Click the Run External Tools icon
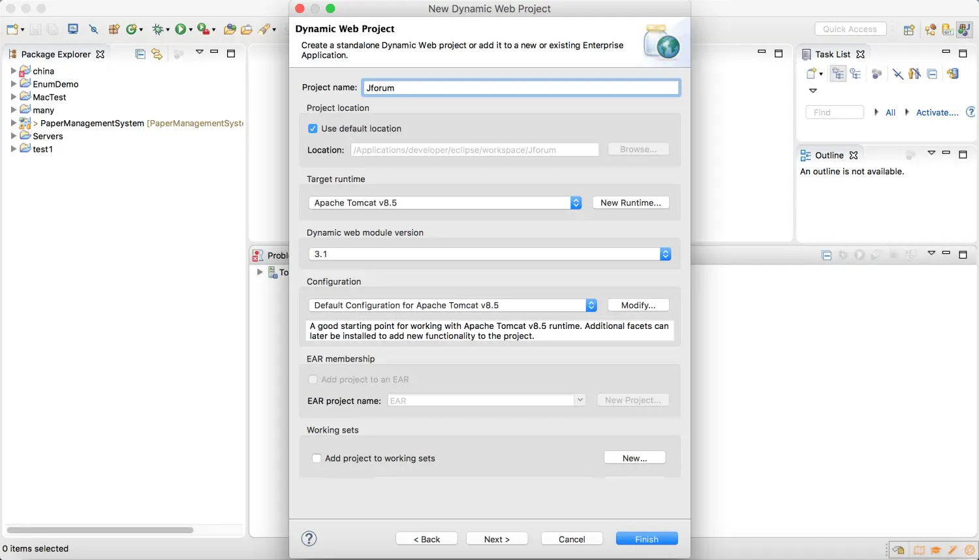Image resolution: width=979 pixels, height=560 pixels. coord(203,29)
